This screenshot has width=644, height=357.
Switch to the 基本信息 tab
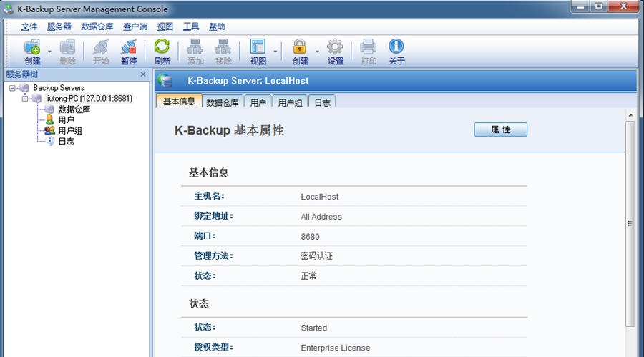tap(179, 102)
